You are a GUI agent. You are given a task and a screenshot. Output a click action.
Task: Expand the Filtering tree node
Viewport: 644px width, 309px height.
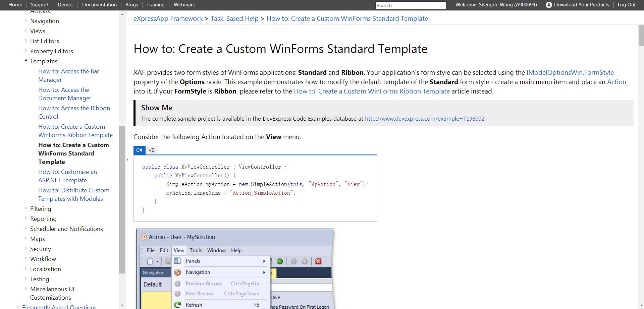point(26,208)
